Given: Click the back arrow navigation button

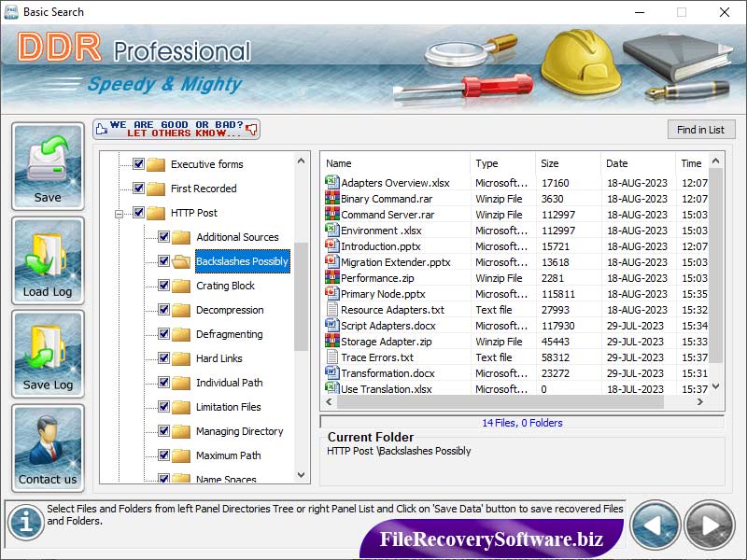Looking at the screenshot, I should [x=655, y=525].
